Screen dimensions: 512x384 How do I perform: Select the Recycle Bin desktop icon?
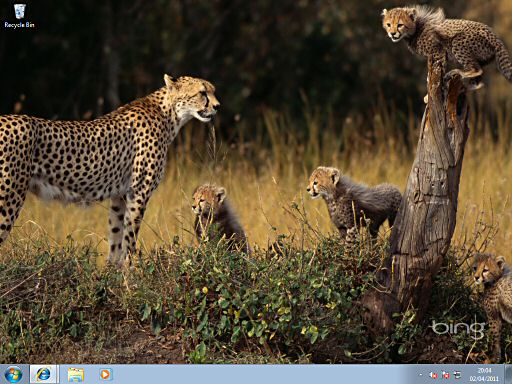pos(19,16)
